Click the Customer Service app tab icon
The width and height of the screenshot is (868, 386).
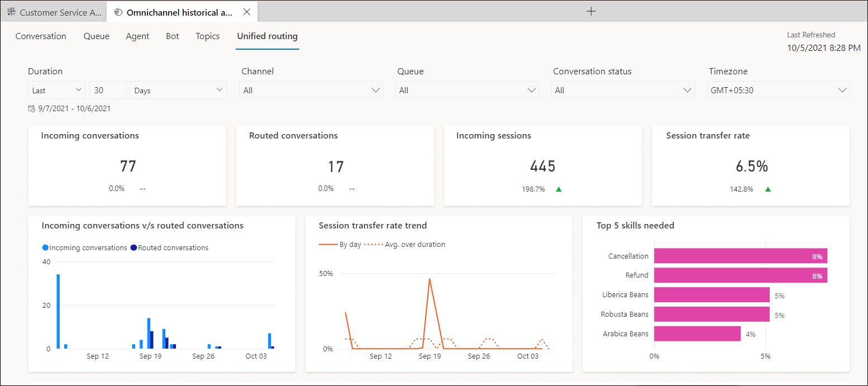coord(11,12)
